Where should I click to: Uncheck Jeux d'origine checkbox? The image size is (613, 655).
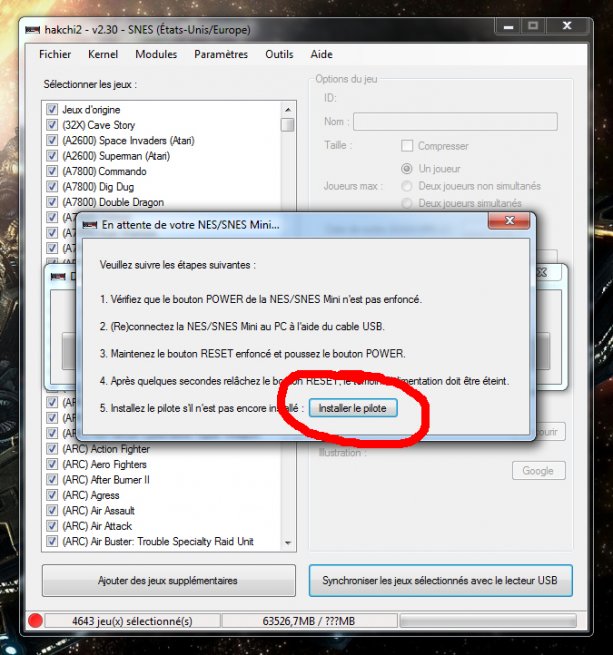click(x=52, y=109)
